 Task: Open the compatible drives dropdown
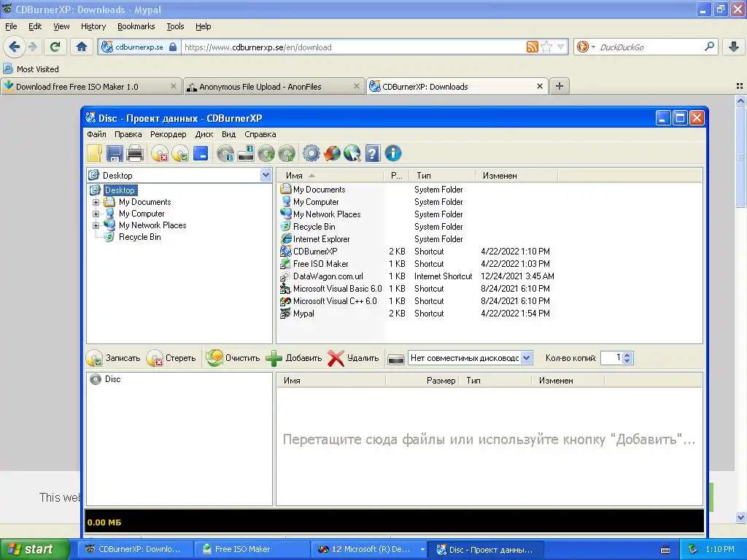click(527, 357)
